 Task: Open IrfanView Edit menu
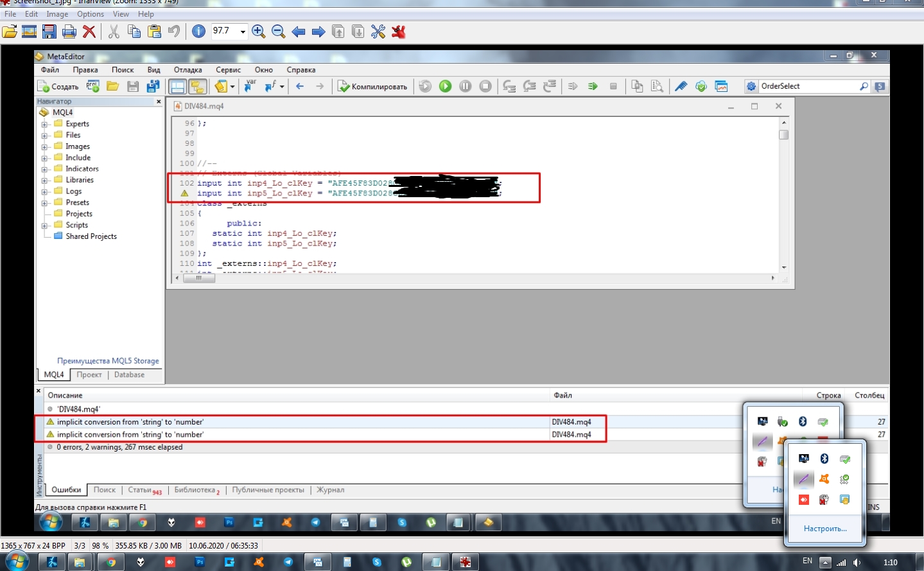[x=31, y=14]
